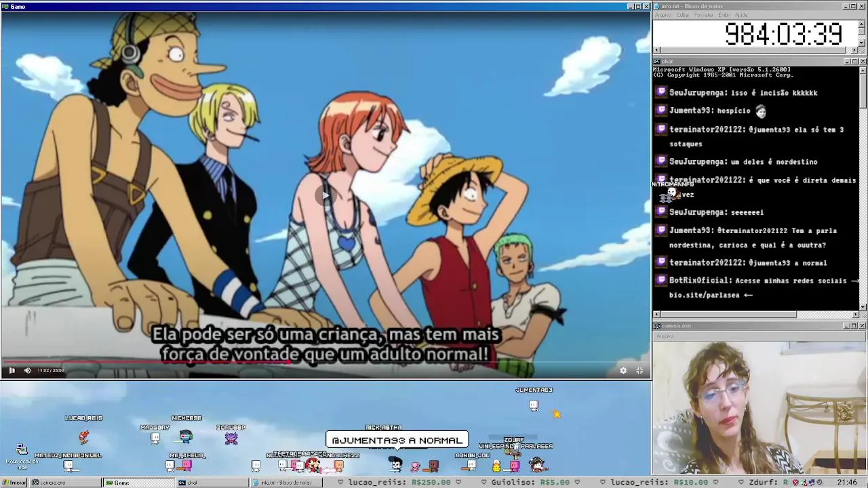868x488 pixels.
Task: Click the NICKC898 avatar on stream overlay
Action: pyautogui.click(x=186, y=436)
